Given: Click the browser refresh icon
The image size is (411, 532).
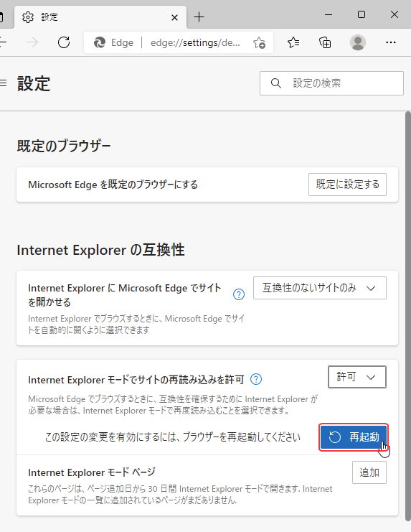Looking at the screenshot, I should [x=64, y=42].
